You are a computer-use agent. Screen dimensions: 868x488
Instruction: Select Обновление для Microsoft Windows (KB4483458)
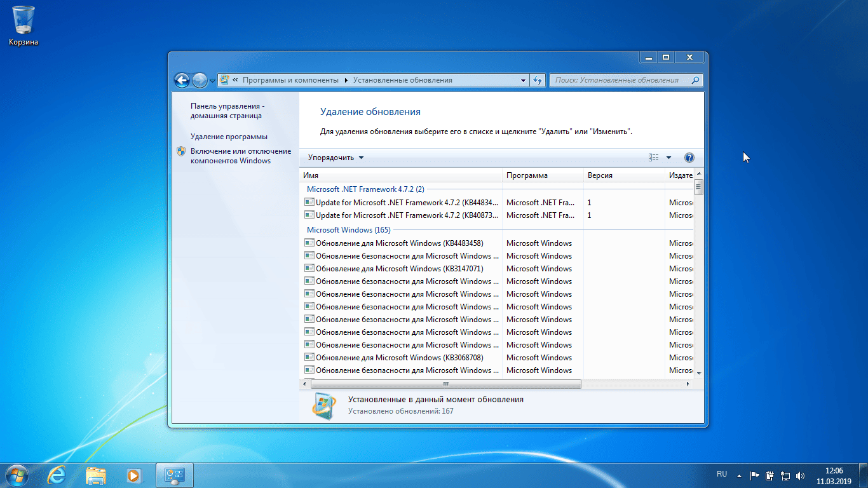pos(400,243)
